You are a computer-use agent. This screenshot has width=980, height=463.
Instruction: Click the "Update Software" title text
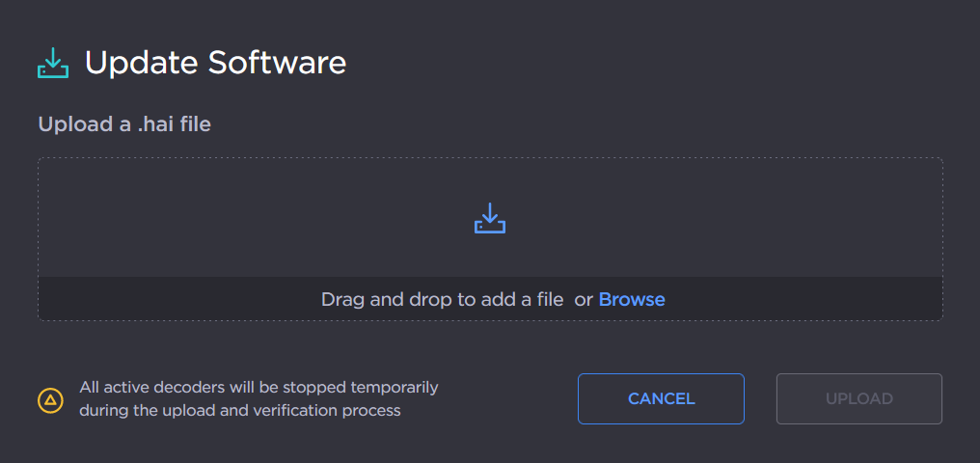[x=215, y=64]
